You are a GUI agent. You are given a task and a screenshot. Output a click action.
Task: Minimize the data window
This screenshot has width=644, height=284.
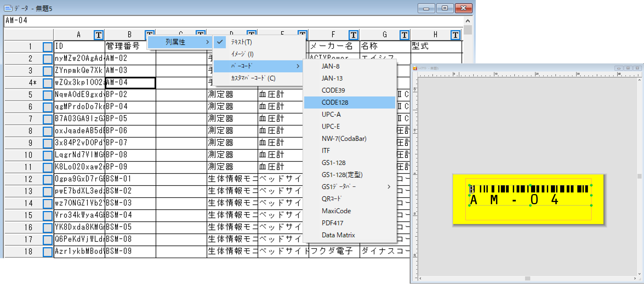pos(426,9)
